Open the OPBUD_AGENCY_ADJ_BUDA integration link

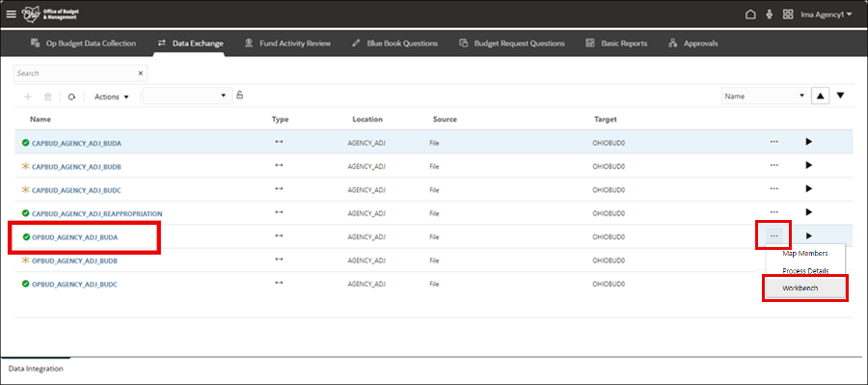(74, 237)
